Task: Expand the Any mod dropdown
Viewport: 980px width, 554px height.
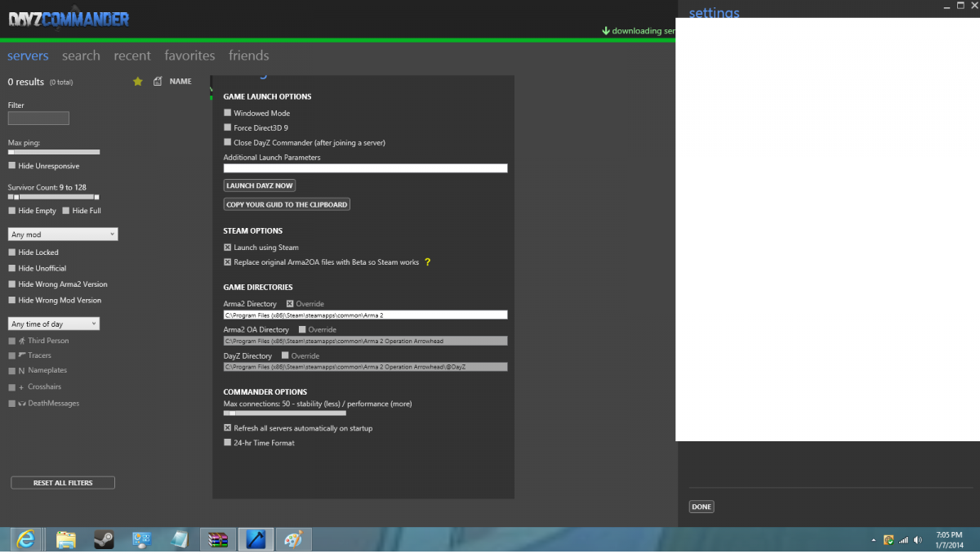Action: [63, 235]
